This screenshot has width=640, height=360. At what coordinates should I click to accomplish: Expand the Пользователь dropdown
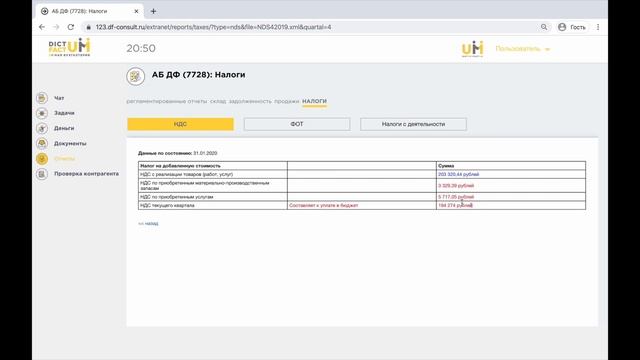[x=522, y=49]
